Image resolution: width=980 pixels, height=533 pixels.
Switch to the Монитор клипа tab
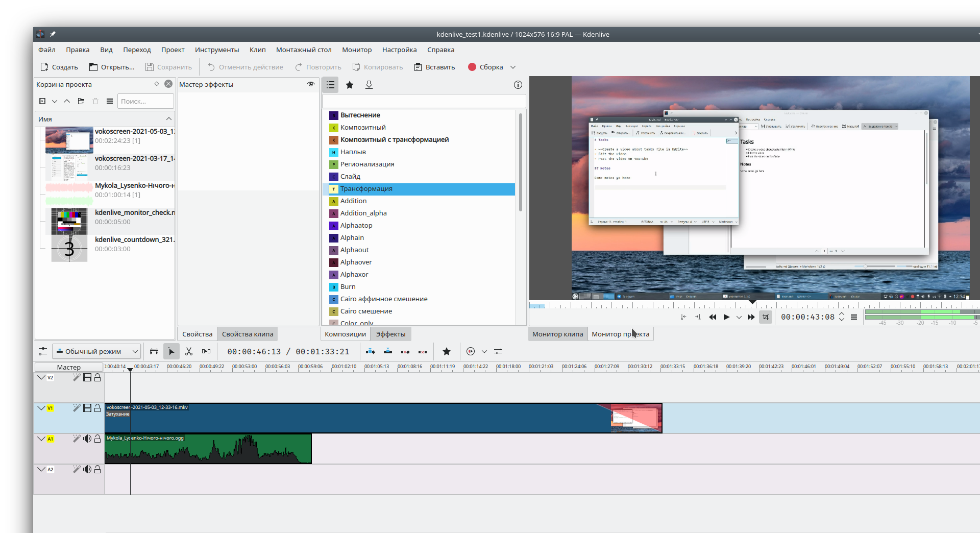pyautogui.click(x=557, y=334)
